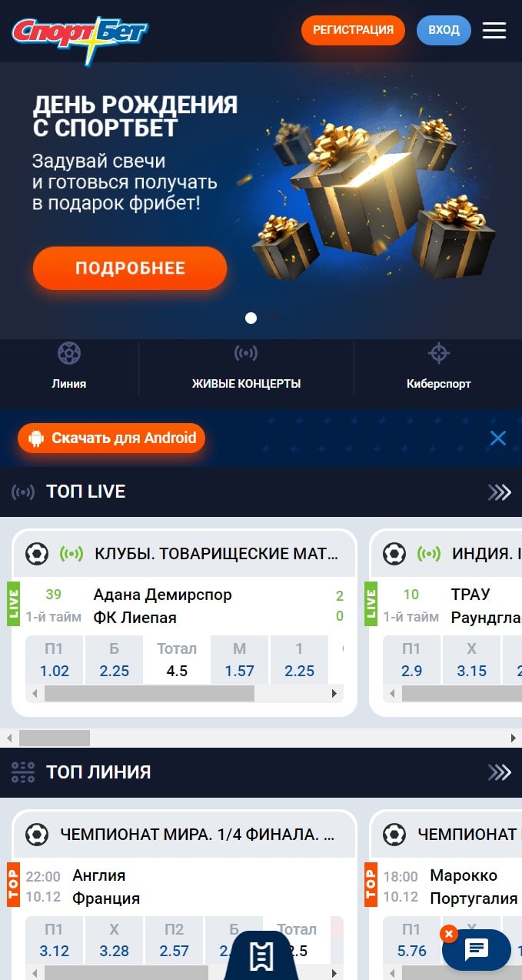Open the Киберспорт crosshair icon
Screen dimensions: 522x980
pyautogui.click(x=439, y=353)
